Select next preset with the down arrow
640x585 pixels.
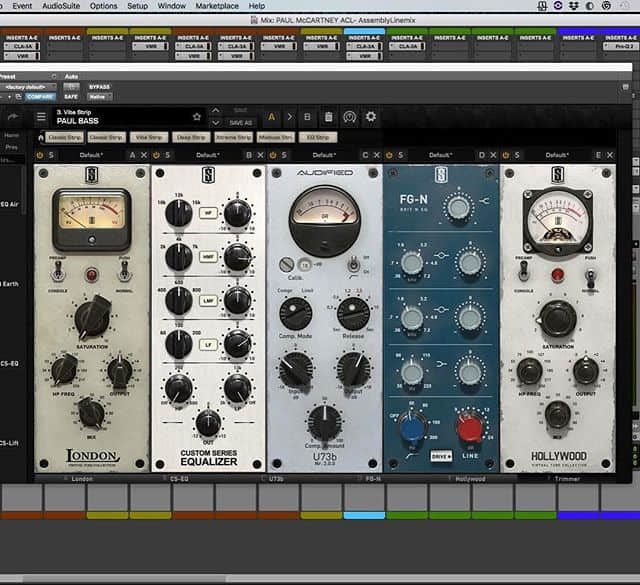(x=216, y=122)
